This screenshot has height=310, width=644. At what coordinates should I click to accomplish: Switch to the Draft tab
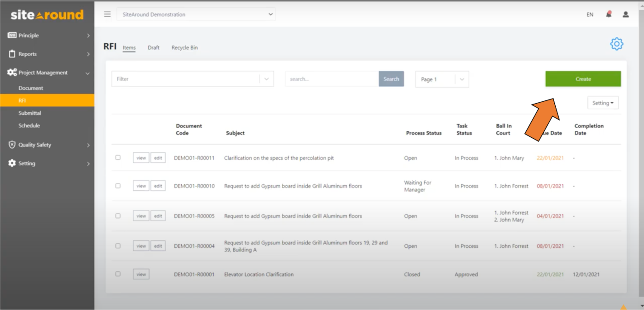click(x=154, y=47)
